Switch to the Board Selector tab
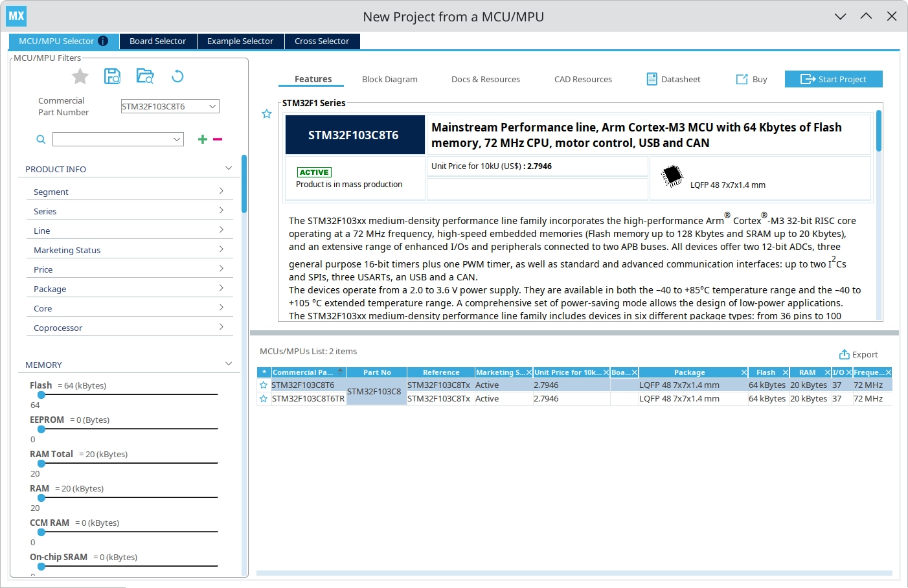This screenshot has height=588, width=908. (x=157, y=41)
